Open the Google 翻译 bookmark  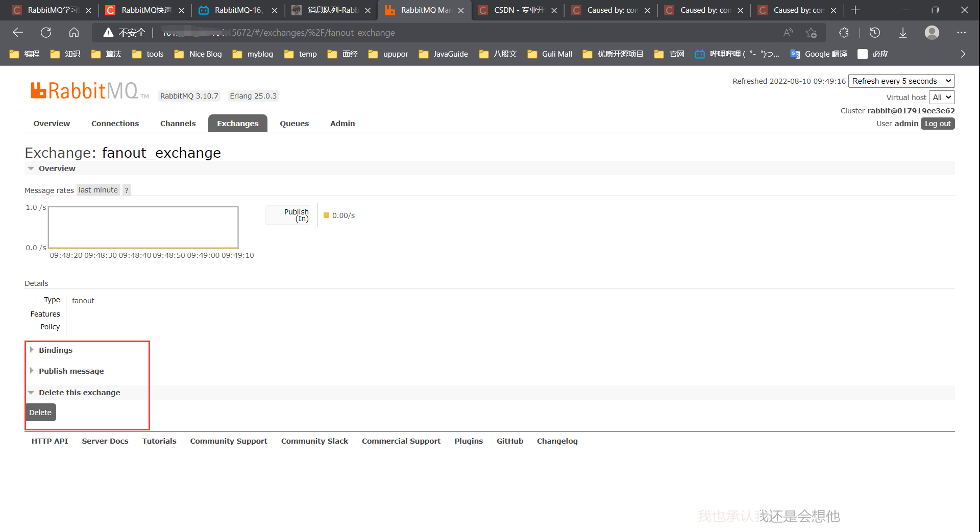click(x=818, y=54)
